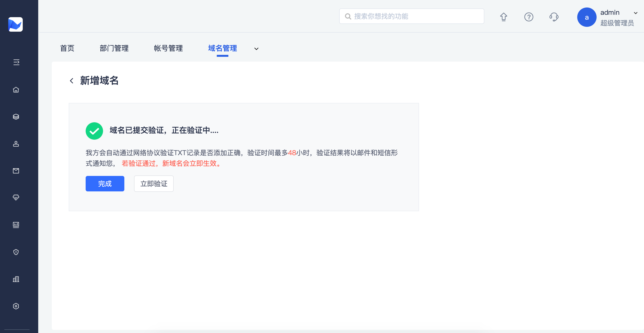The image size is (644, 333).
Task: Click the statistics chart sidebar icon
Action: point(16,225)
